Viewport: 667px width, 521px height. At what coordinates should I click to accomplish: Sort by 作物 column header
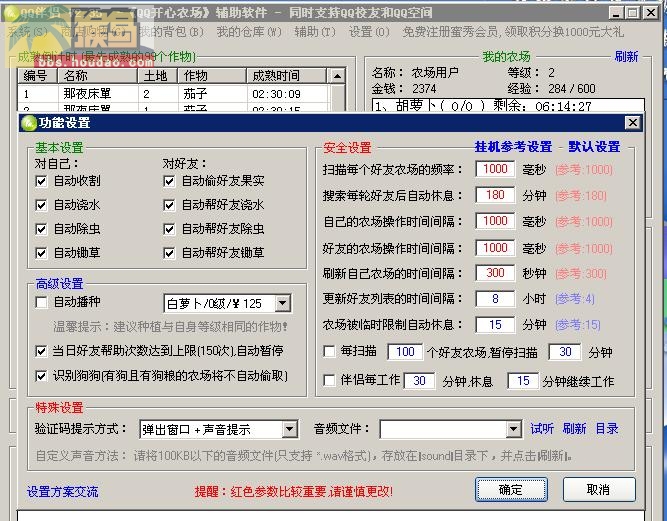point(212,76)
